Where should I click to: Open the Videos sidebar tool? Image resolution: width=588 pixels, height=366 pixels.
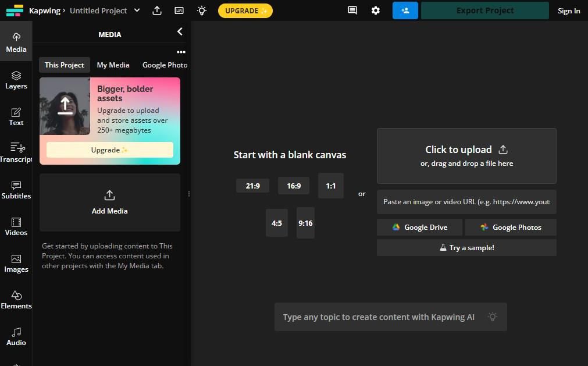click(x=16, y=227)
